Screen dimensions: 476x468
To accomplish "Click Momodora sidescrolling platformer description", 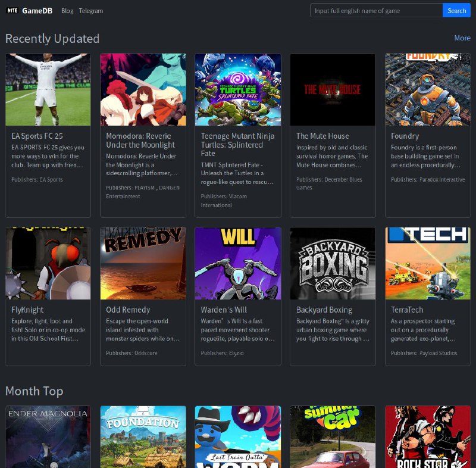I will (142, 164).
